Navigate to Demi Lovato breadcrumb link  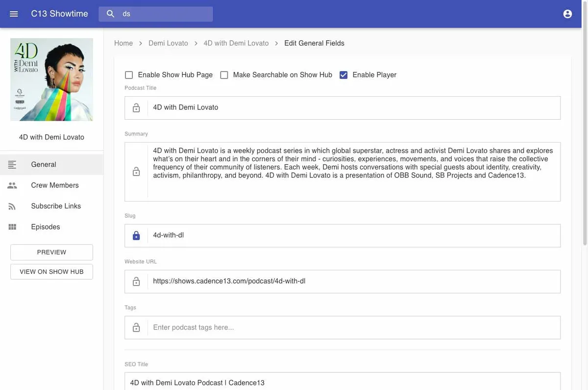168,43
